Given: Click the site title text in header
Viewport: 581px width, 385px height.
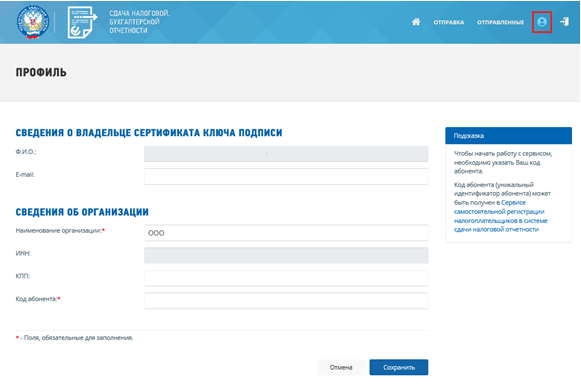Looking at the screenshot, I should pyautogui.click(x=139, y=22).
